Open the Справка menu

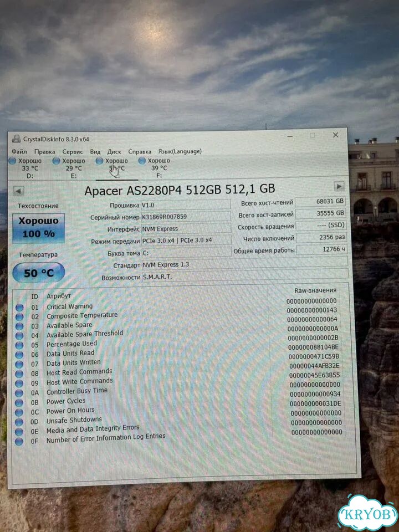coord(140,152)
